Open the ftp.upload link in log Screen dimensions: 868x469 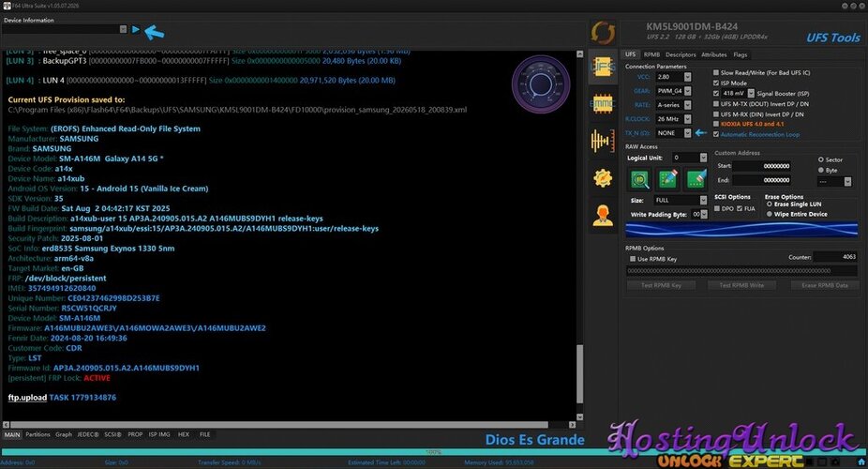(27, 398)
